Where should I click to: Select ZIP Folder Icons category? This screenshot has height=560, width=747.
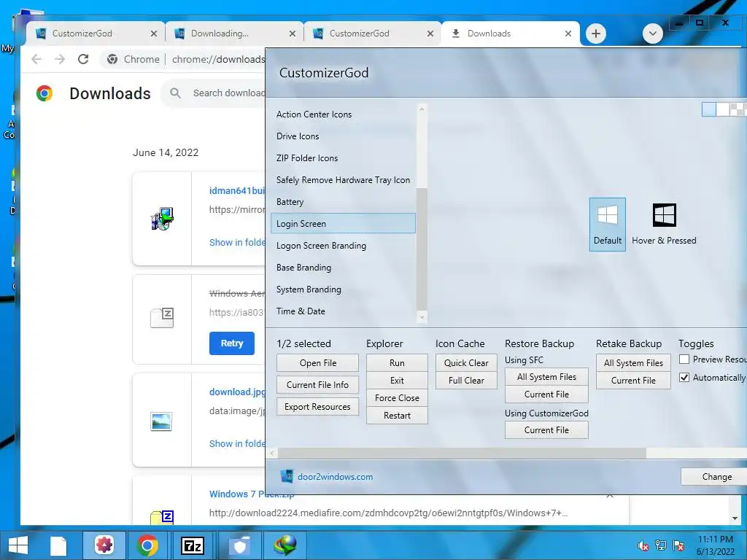[x=343, y=158]
